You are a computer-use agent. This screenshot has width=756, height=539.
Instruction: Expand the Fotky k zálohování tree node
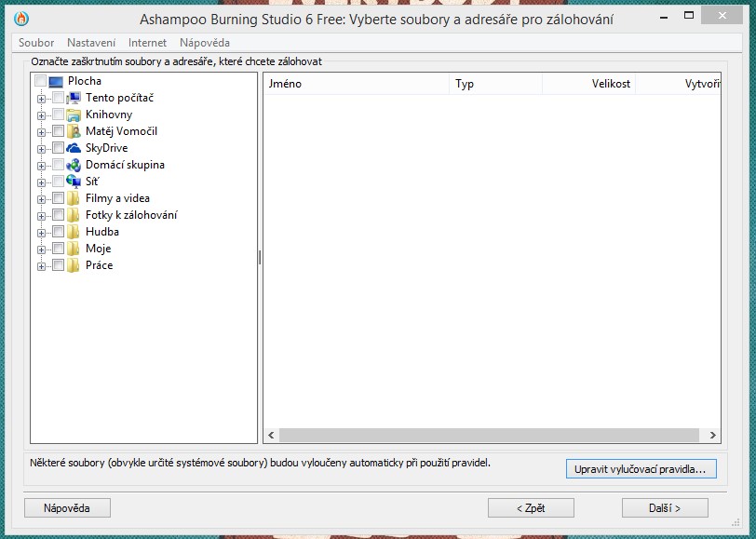[41, 216]
